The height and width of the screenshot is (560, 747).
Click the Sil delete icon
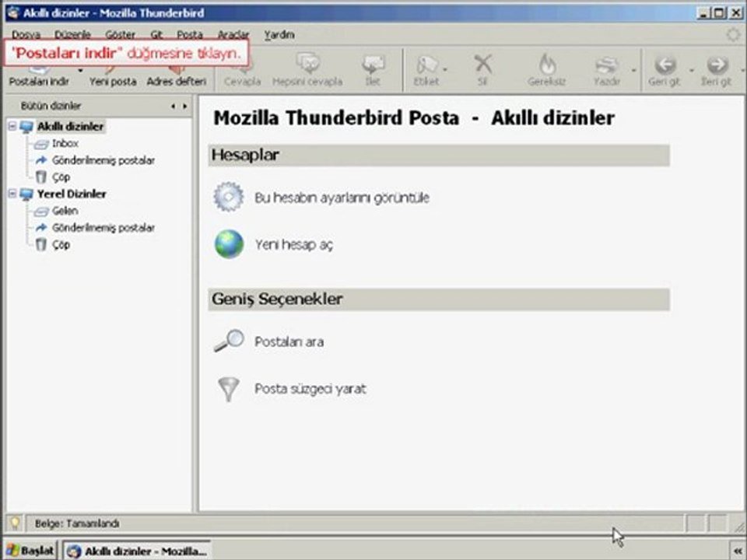[x=482, y=71]
